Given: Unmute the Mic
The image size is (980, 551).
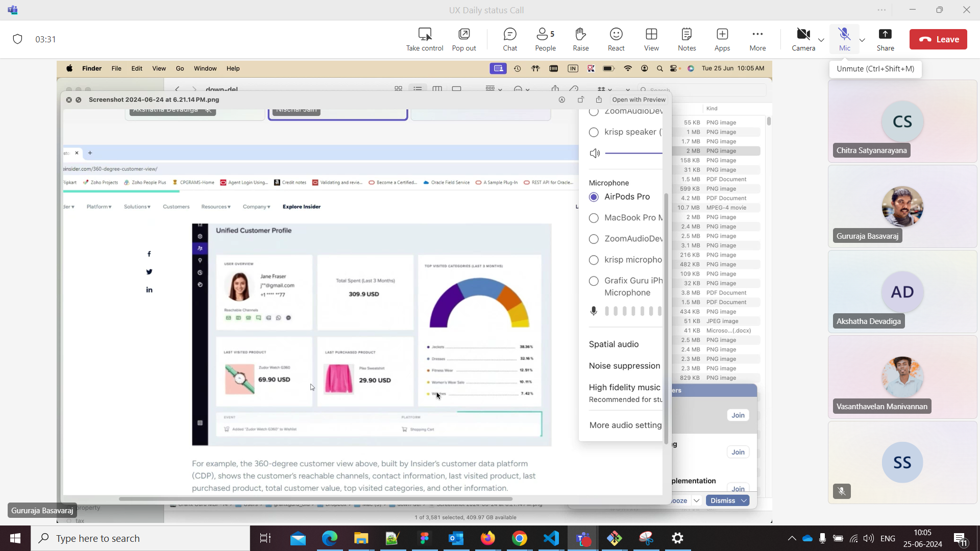Looking at the screenshot, I should pyautogui.click(x=844, y=39).
